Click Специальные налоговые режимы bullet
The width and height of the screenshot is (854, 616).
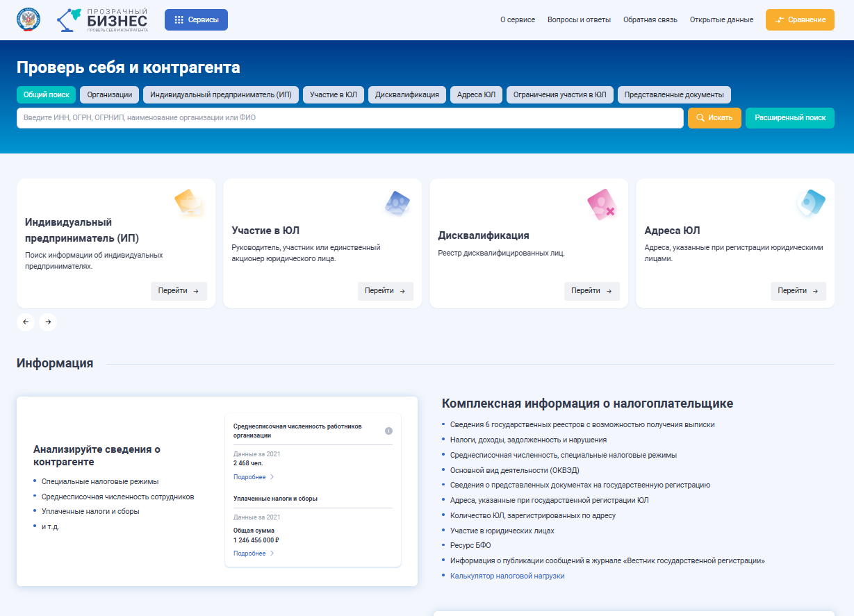[100, 481]
